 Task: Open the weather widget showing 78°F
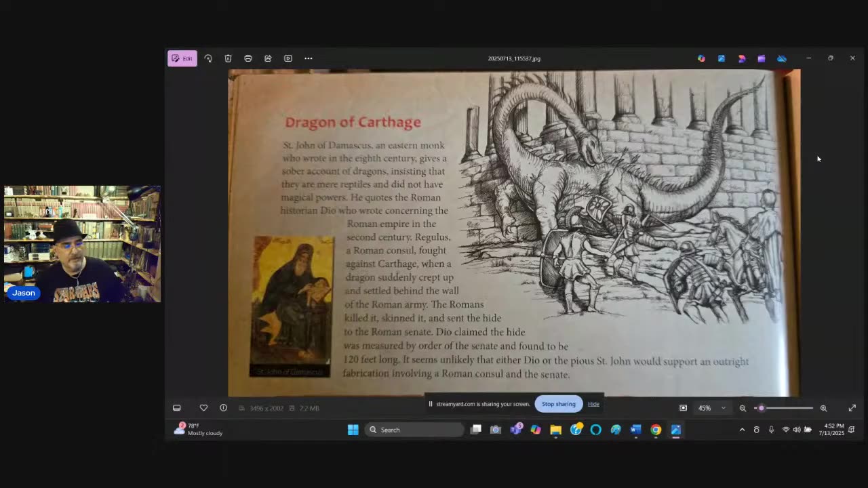[x=198, y=429]
